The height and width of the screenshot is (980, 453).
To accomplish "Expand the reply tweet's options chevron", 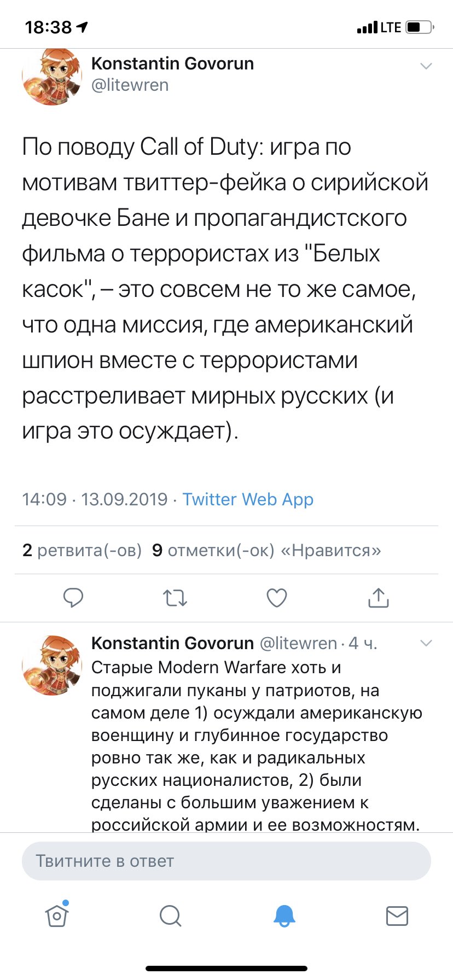I will pyautogui.click(x=426, y=643).
